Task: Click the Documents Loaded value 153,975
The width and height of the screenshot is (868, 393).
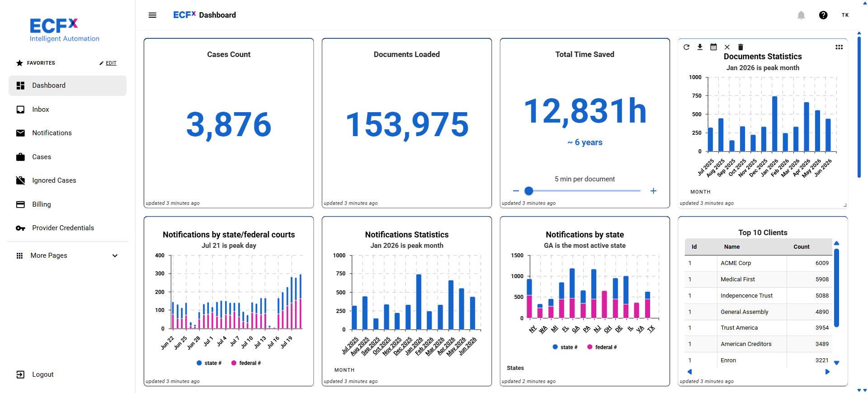Action: (407, 125)
